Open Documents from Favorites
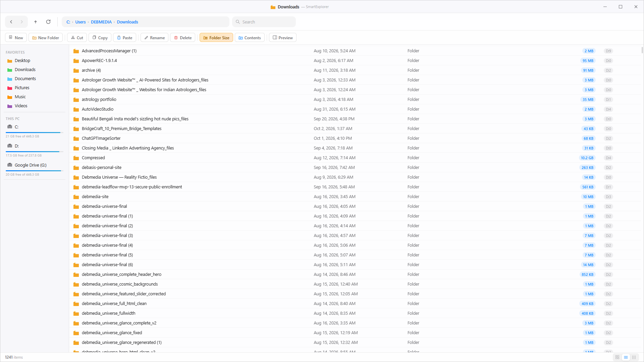644x362 pixels. [34, 79]
